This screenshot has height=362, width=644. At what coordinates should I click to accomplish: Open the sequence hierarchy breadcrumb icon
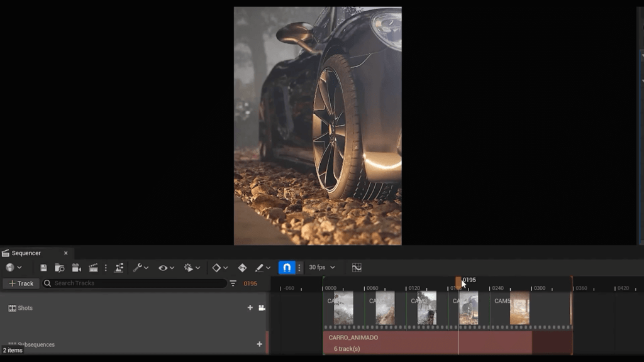pyautogui.click(x=119, y=268)
